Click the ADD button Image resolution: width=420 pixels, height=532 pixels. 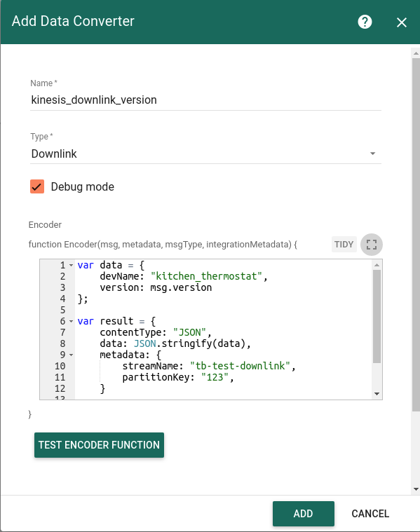303,513
